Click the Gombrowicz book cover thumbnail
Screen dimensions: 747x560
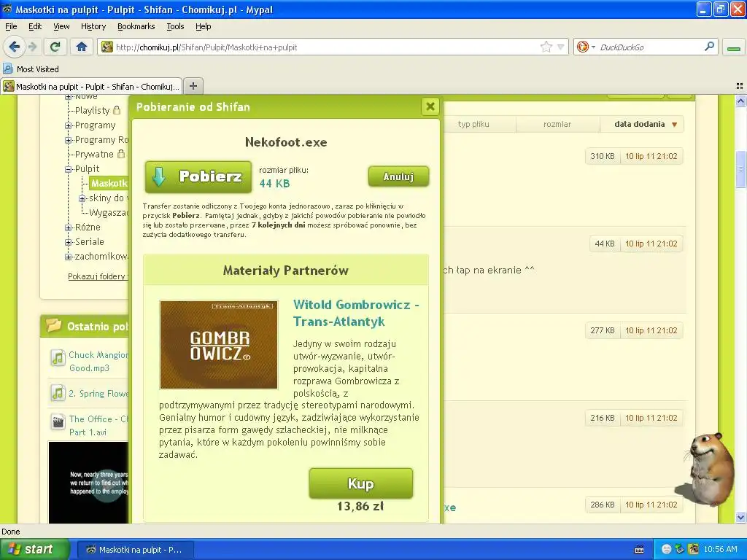(x=219, y=345)
